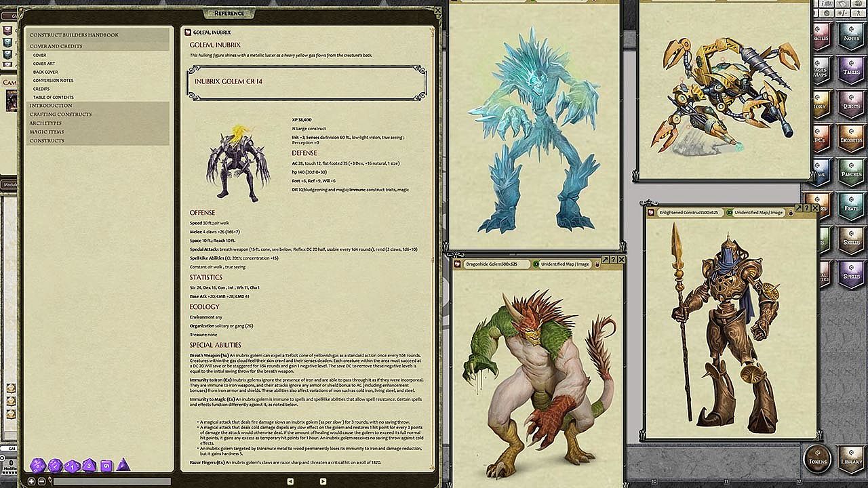
Task: Go to next page in Reference window
Action: tap(323, 481)
